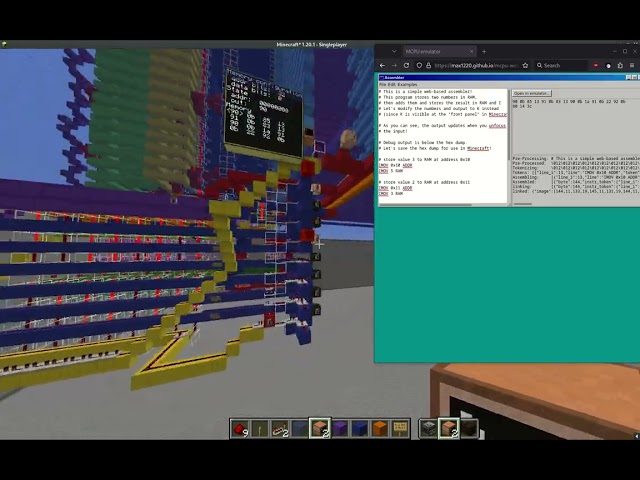Viewport: 640px width, 480px height.
Task: Open the red extension icon in browser toolbar
Action: click(596, 65)
